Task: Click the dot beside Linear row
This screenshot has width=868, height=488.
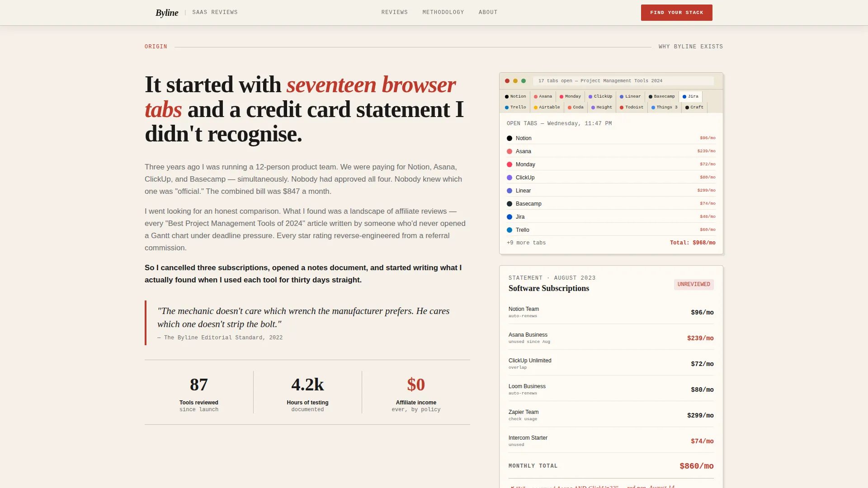Action: [x=509, y=191]
